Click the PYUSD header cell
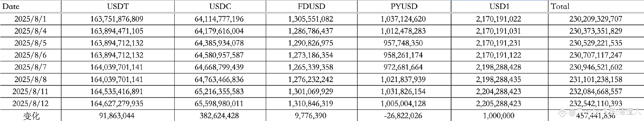The image size is (644, 121). [x=404, y=6]
